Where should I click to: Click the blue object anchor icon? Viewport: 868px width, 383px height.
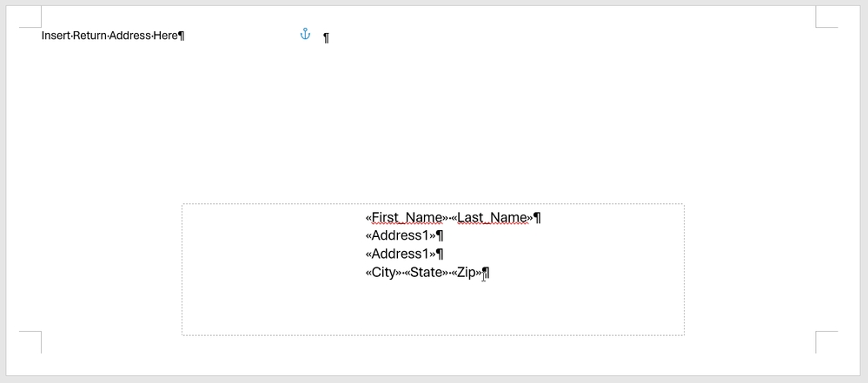click(305, 34)
